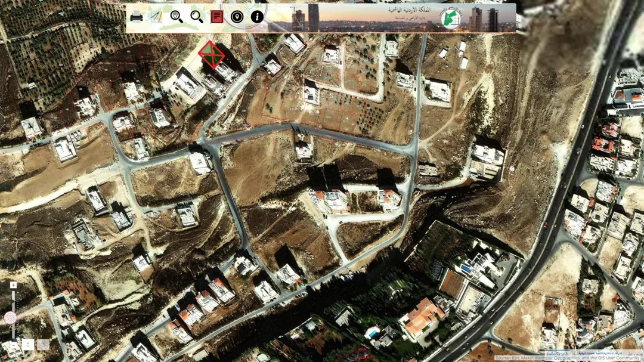The width and height of the screenshot is (644, 362).
Task: Open the measure tool with ruler and pencil
Action: 156,17
